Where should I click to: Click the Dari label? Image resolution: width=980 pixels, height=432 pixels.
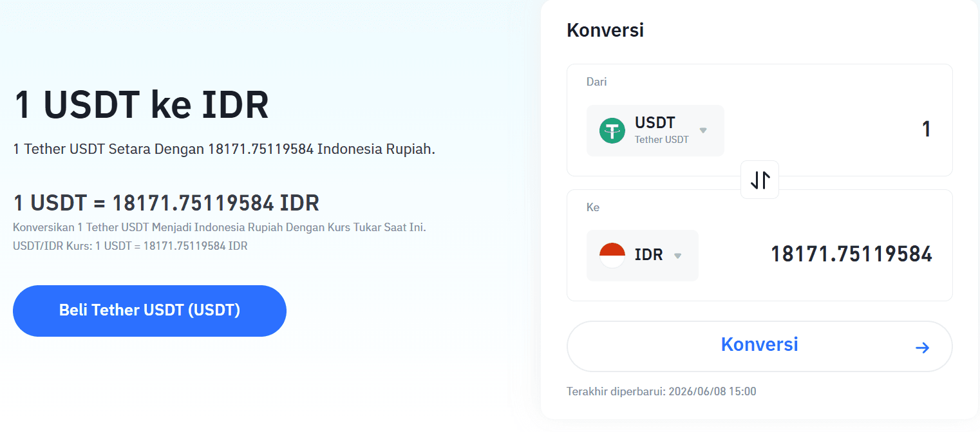596,82
